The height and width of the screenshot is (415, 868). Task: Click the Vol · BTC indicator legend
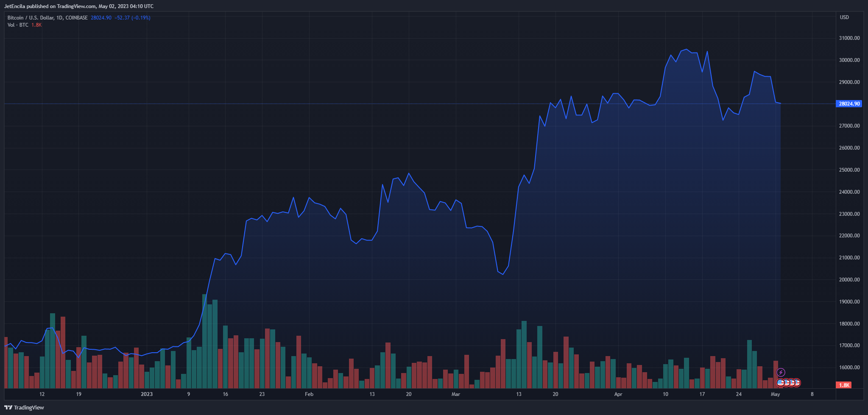[x=18, y=25]
